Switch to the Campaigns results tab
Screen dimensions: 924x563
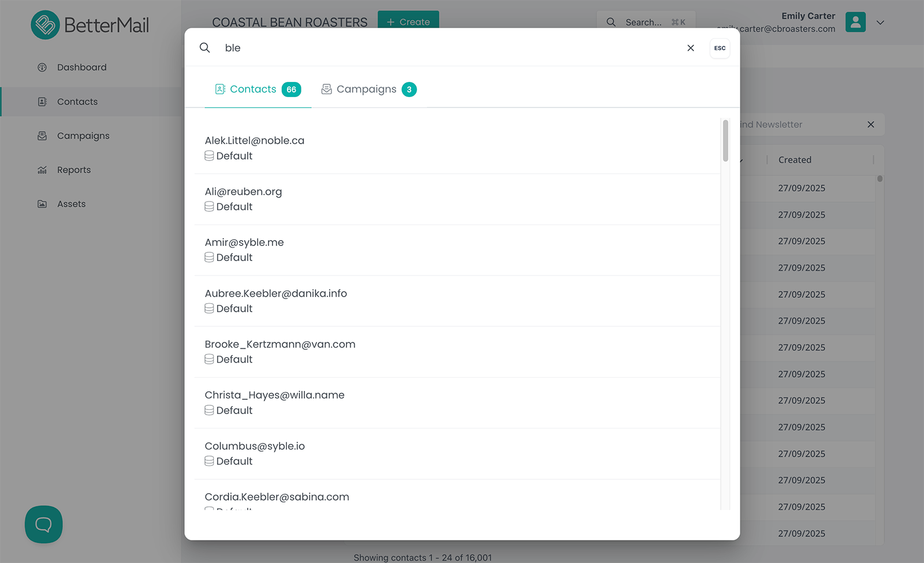pyautogui.click(x=368, y=90)
